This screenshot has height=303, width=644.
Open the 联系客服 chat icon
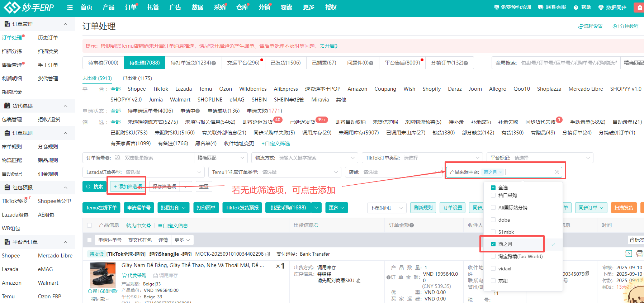[541, 8]
